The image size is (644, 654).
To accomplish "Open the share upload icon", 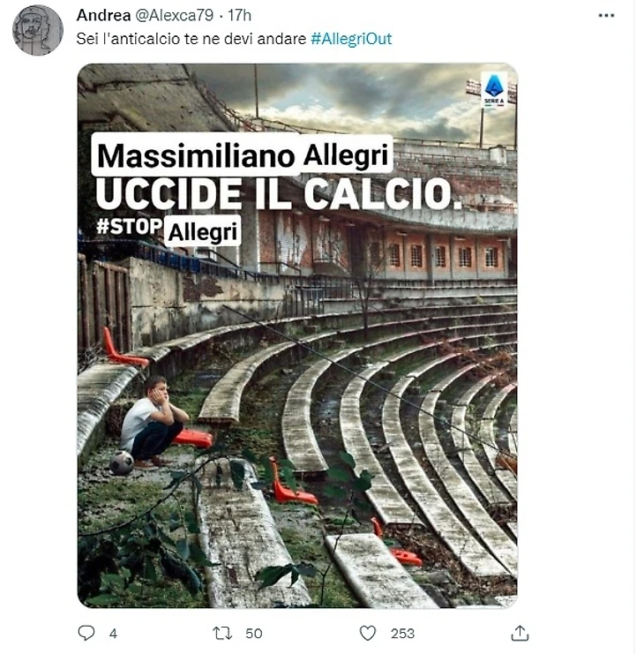I will [x=520, y=633].
